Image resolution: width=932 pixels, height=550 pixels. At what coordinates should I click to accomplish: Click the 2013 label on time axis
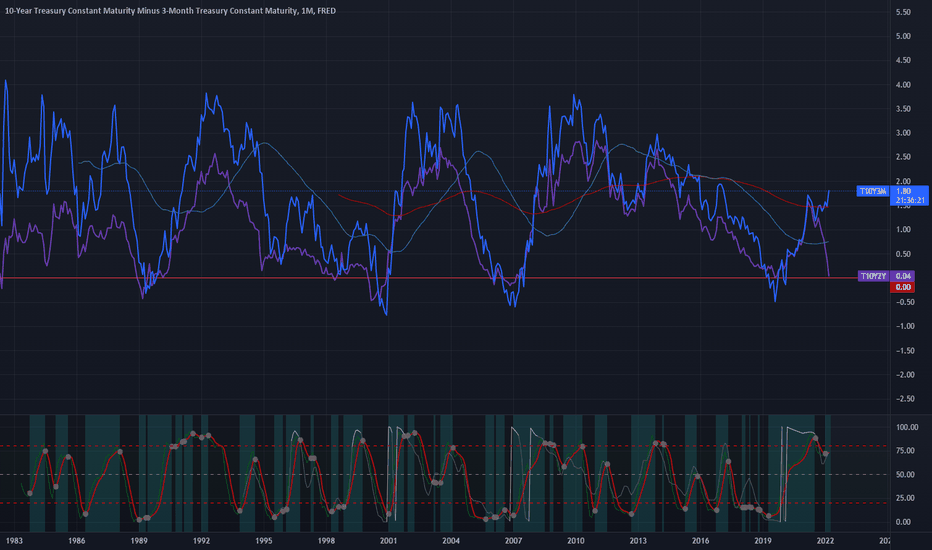coord(638,540)
